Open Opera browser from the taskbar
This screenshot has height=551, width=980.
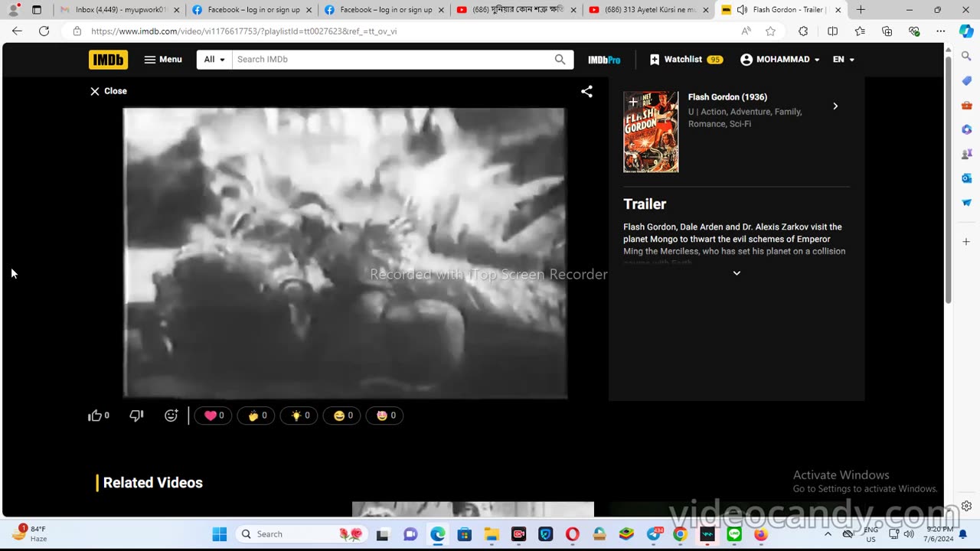tap(573, 534)
